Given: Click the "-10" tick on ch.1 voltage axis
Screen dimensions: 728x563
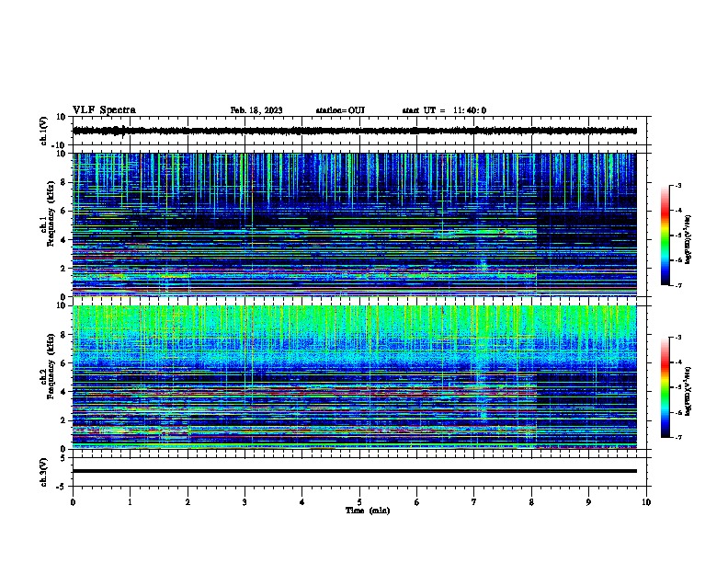Looking at the screenshot, I should (x=60, y=145).
